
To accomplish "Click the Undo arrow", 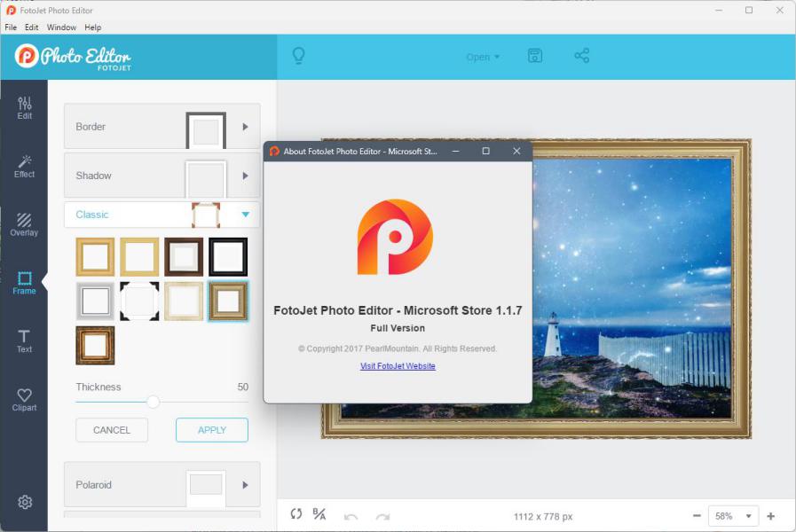I will (x=351, y=517).
